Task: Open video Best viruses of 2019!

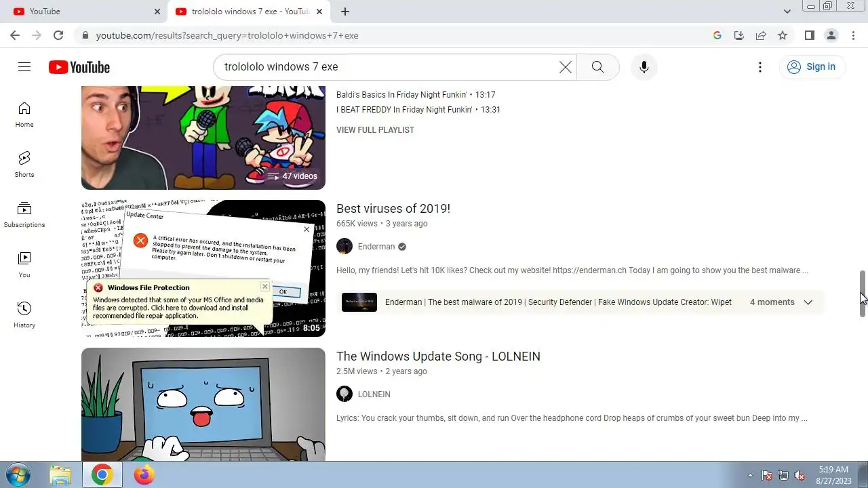Action: click(x=393, y=208)
